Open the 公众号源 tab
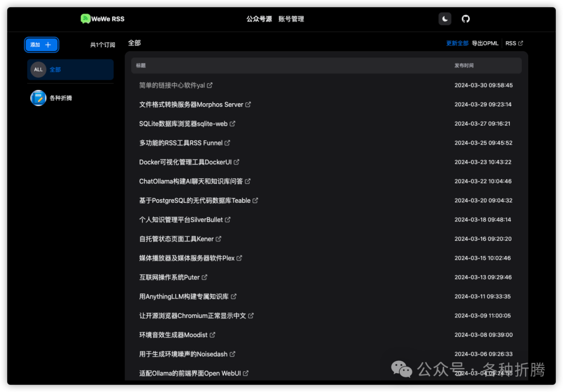Image resolution: width=563 pixels, height=392 pixels. [259, 19]
